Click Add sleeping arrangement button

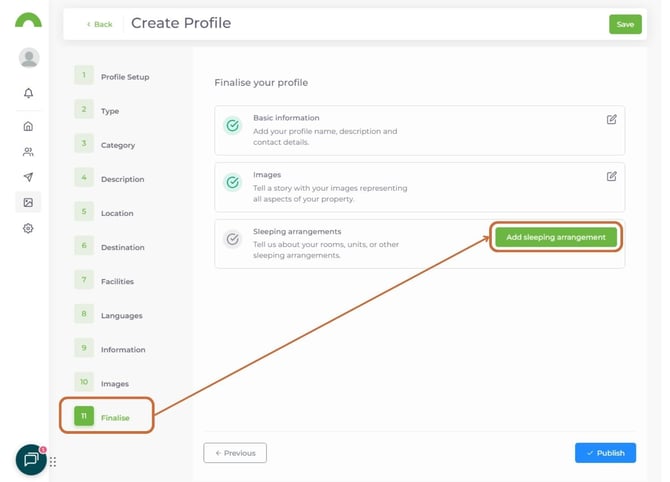[x=556, y=237]
